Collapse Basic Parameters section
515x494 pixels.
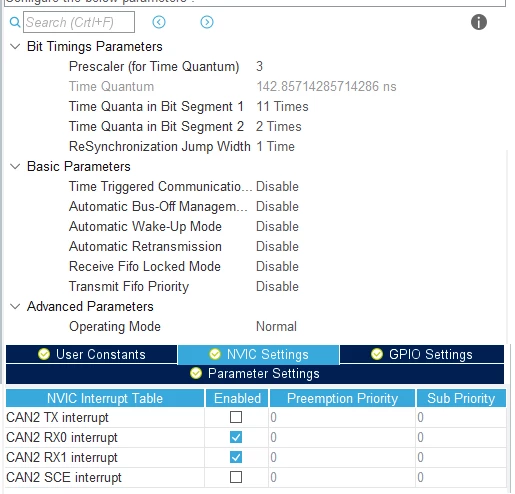(15, 166)
